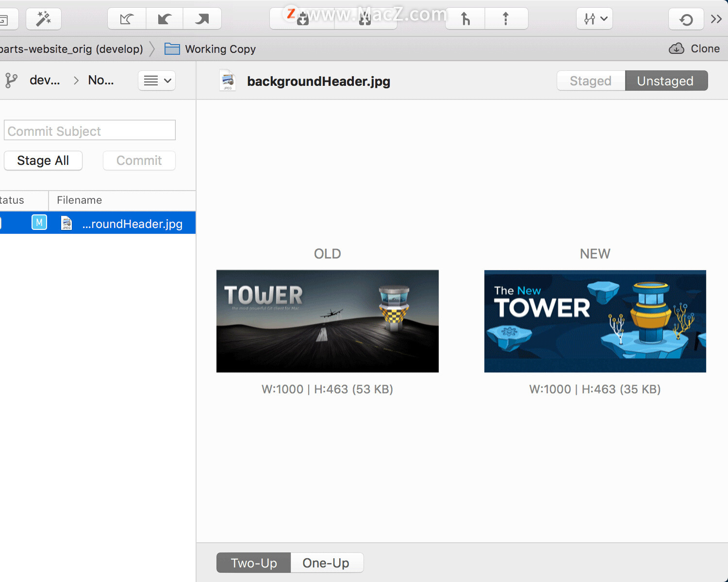This screenshot has width=728, height=582.
Task: Click the Pull arrow icon
Action: point(165,19)
